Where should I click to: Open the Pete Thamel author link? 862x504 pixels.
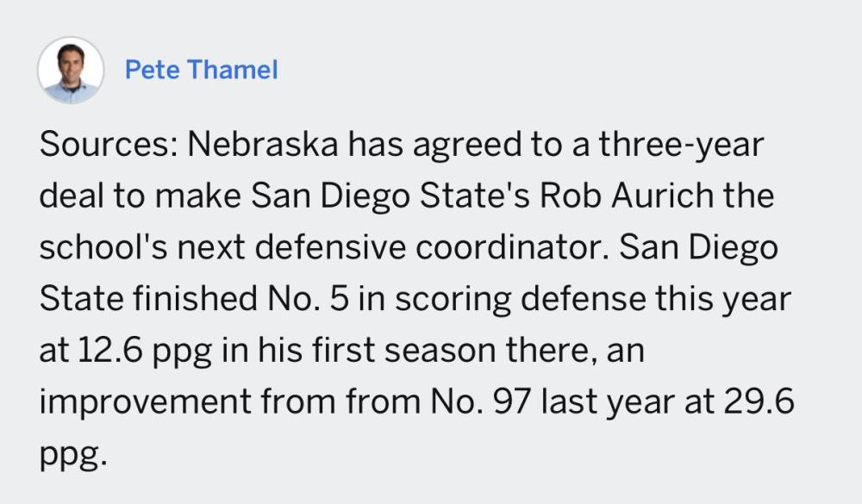pos(201,70)
